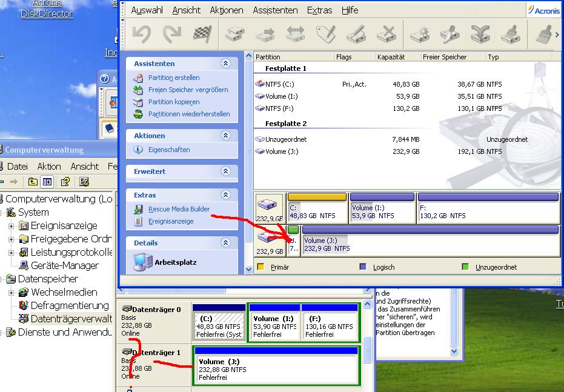Click the Partition erstellen link

[173, 78]
